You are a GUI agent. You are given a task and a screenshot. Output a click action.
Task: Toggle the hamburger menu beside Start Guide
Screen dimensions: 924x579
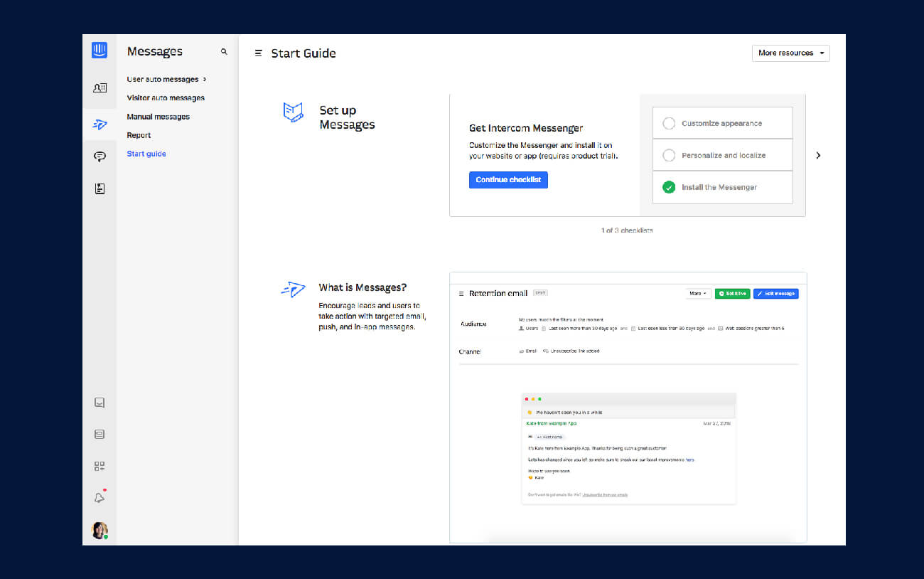[259, 53]
